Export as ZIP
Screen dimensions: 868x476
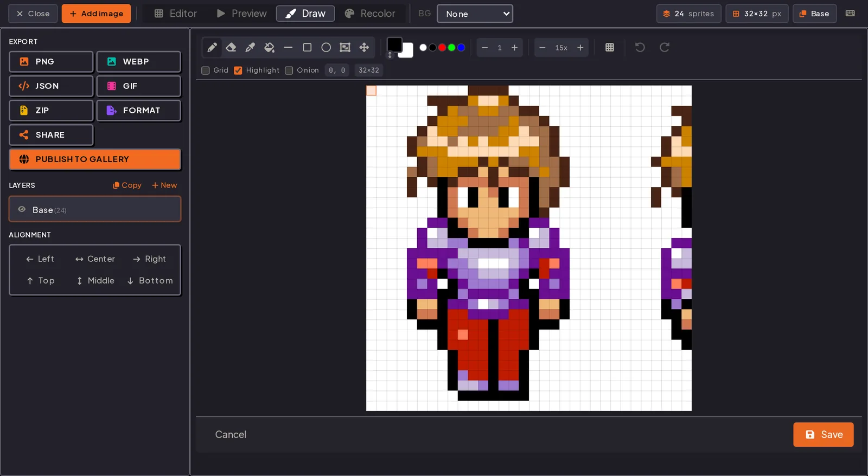(51, 111)
